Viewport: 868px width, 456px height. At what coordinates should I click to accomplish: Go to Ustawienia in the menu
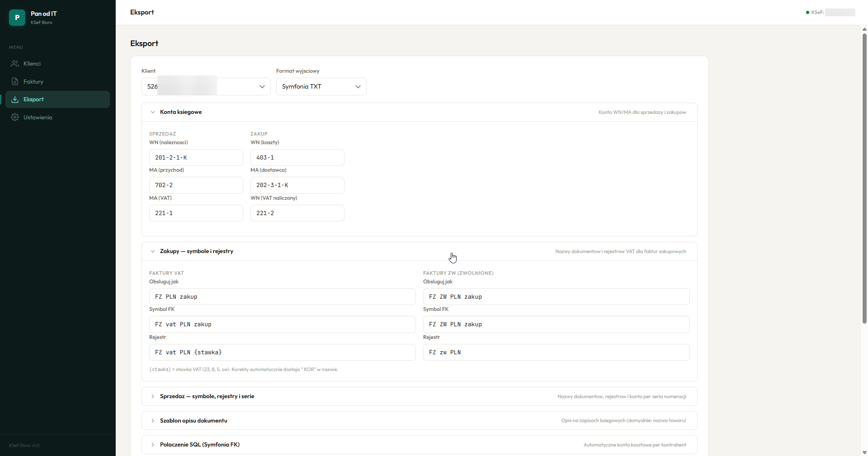[38, 118]
